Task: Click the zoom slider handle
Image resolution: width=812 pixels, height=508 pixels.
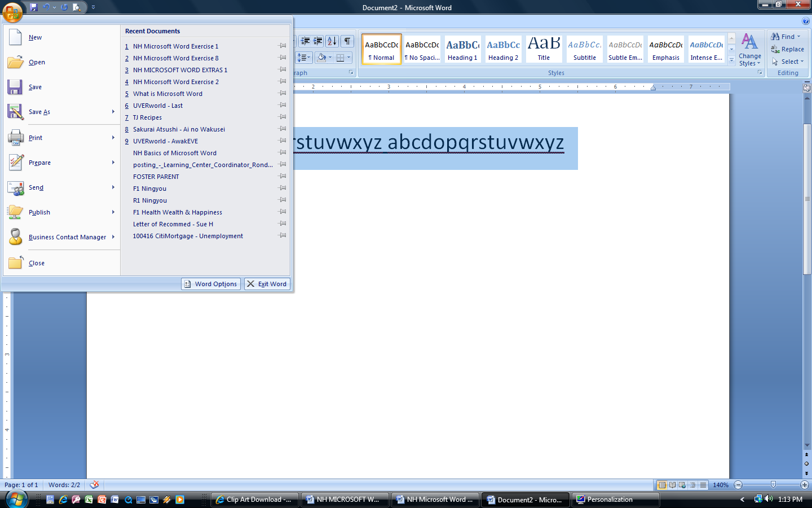Action: pos(773,485)
